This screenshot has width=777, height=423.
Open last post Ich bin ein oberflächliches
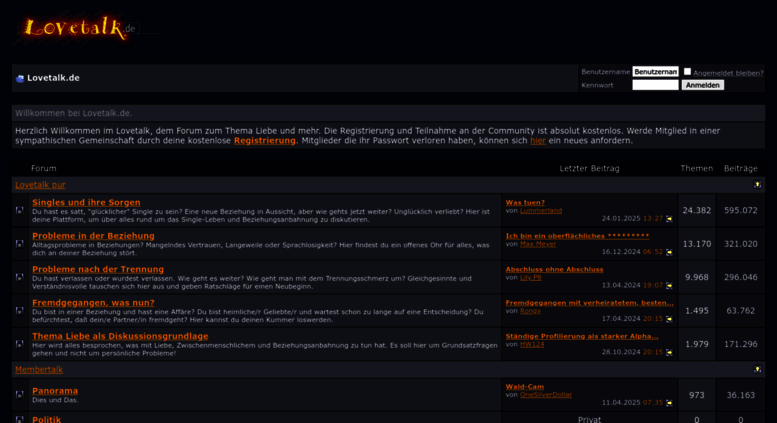point(577,236)
